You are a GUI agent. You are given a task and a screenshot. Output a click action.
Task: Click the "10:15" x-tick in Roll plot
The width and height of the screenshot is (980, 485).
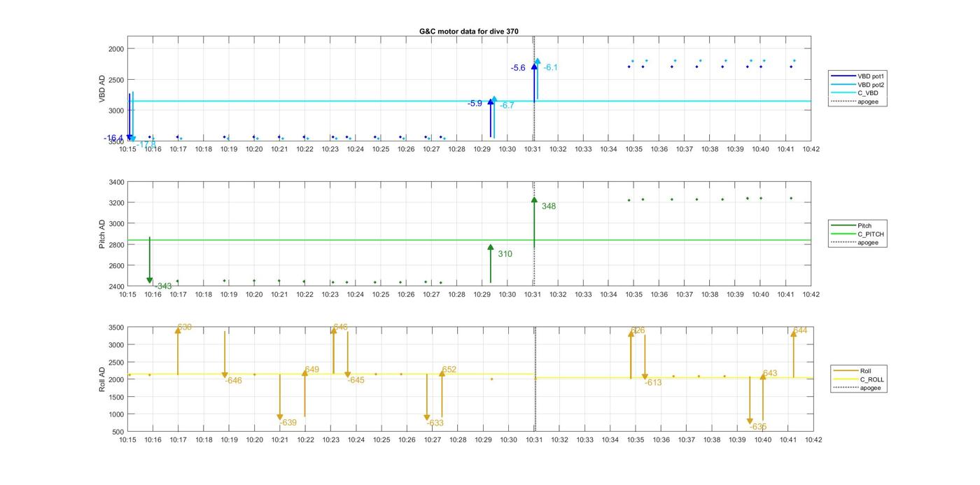[x=127, y=440]
